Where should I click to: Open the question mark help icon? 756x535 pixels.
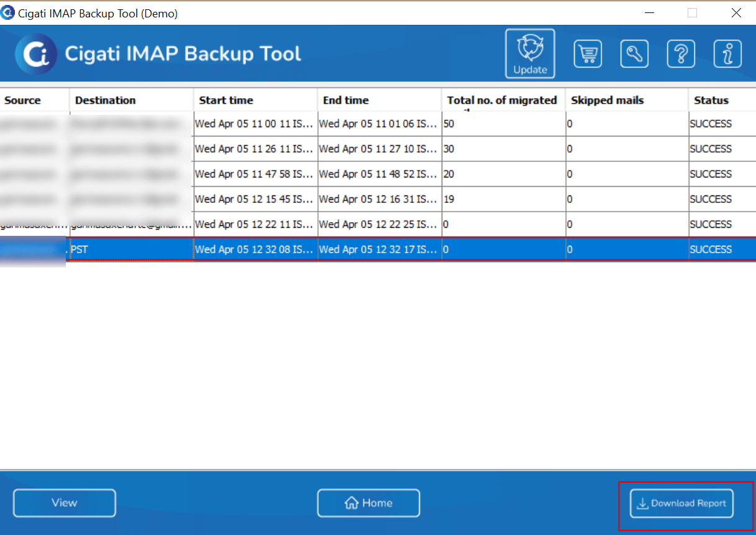(x=681, y=54)
